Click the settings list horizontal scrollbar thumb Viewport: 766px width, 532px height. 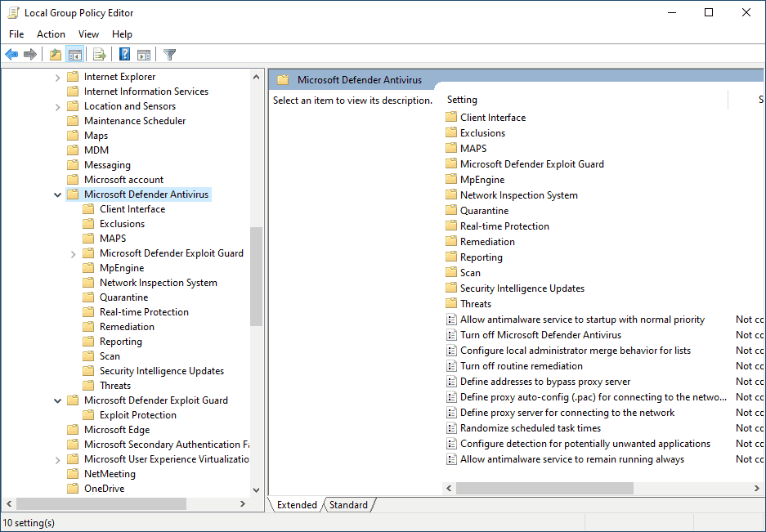(544, 488)
